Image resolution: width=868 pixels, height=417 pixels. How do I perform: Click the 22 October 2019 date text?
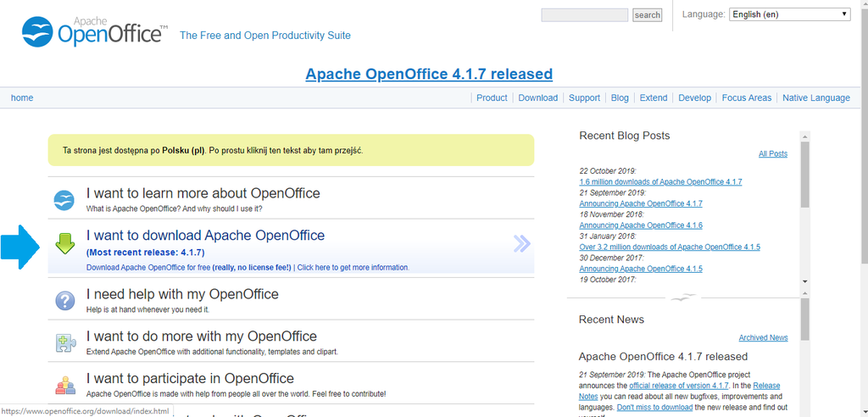pos(608,171)
